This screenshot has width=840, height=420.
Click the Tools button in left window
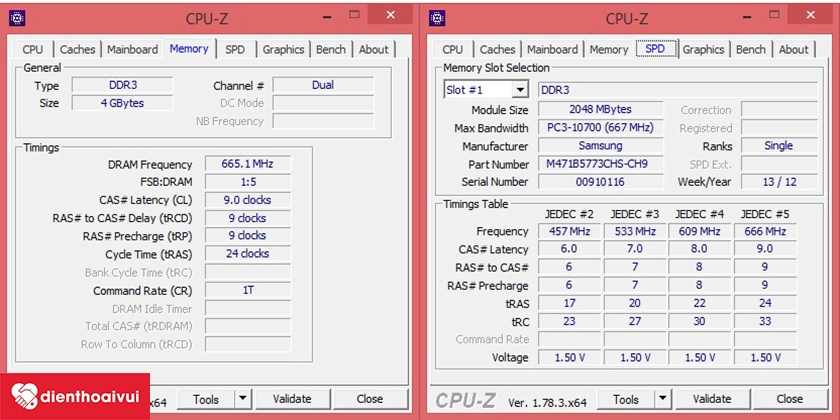[206, 399]
